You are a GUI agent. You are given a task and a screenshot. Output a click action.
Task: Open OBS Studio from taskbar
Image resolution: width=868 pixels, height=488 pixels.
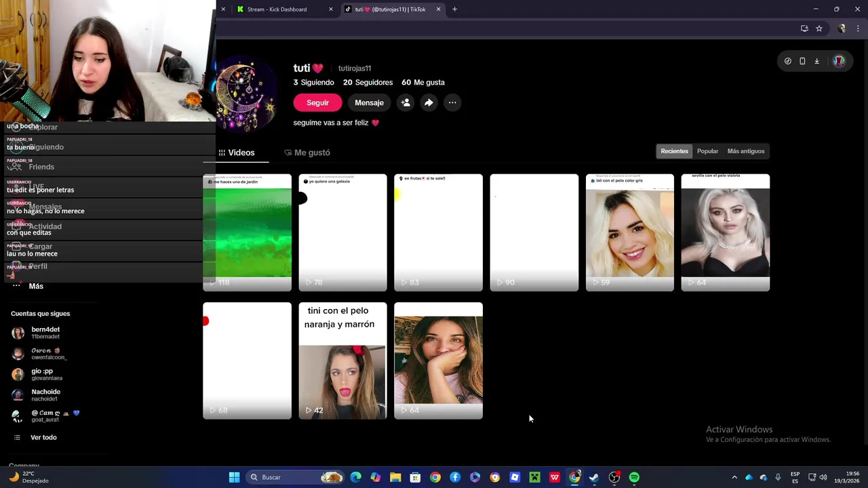coord(614,477)
